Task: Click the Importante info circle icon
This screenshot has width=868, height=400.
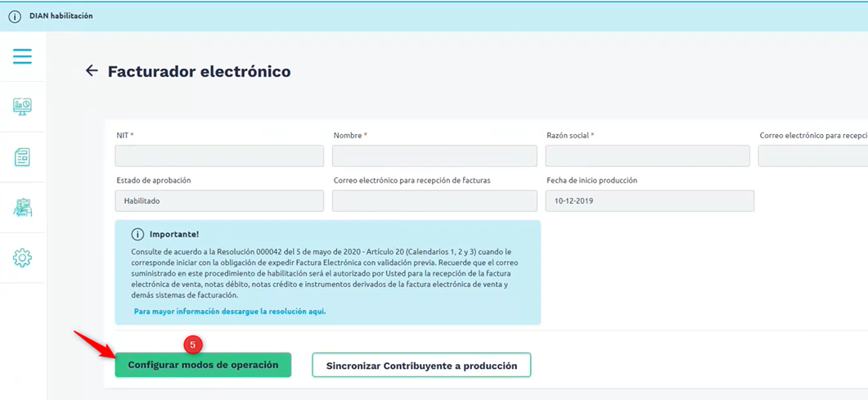Action: pos(137,234)
